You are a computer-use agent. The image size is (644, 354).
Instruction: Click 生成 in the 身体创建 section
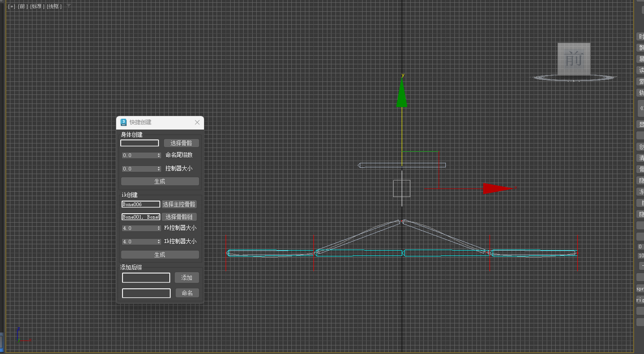pyautogui.click(x=160, y=181)
